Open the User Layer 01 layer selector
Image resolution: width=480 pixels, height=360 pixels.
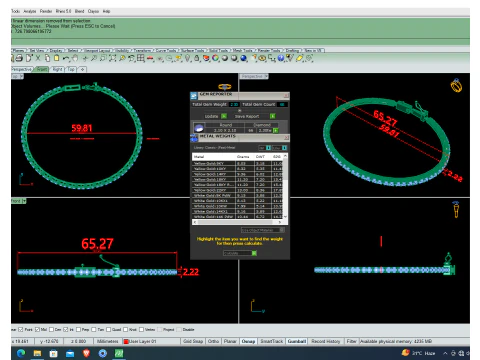151,341
